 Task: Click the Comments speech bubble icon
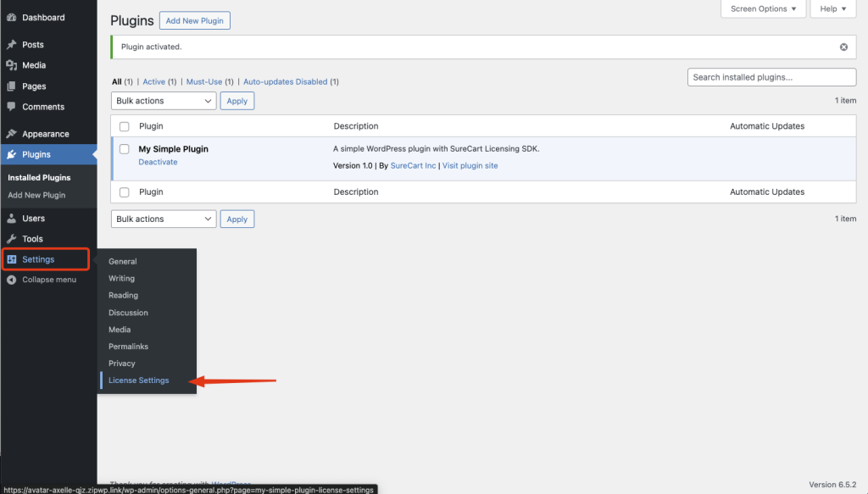coord(11,107)
